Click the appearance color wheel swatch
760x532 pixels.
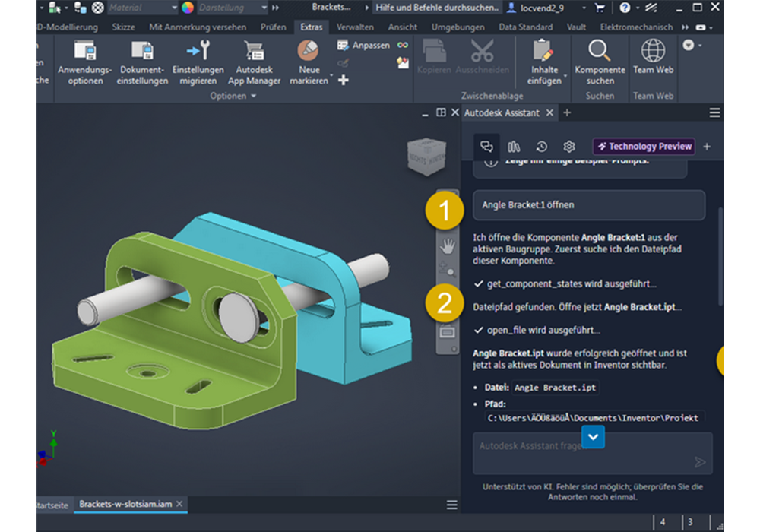point(188,8)
